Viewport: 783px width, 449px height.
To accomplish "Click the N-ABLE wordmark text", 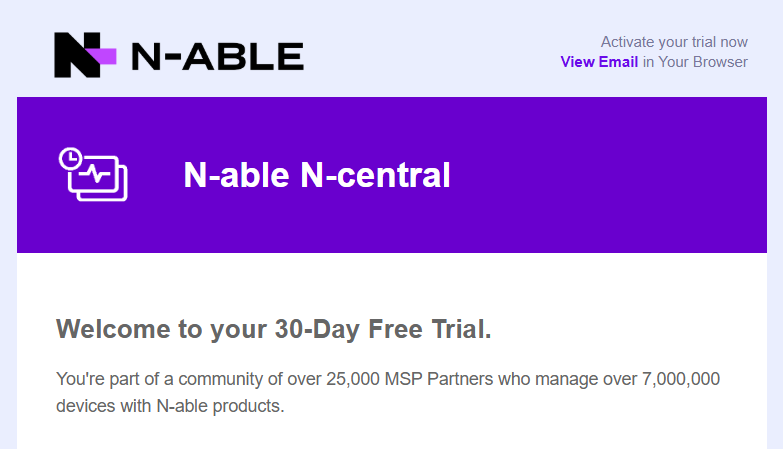I will coord(217,56).
